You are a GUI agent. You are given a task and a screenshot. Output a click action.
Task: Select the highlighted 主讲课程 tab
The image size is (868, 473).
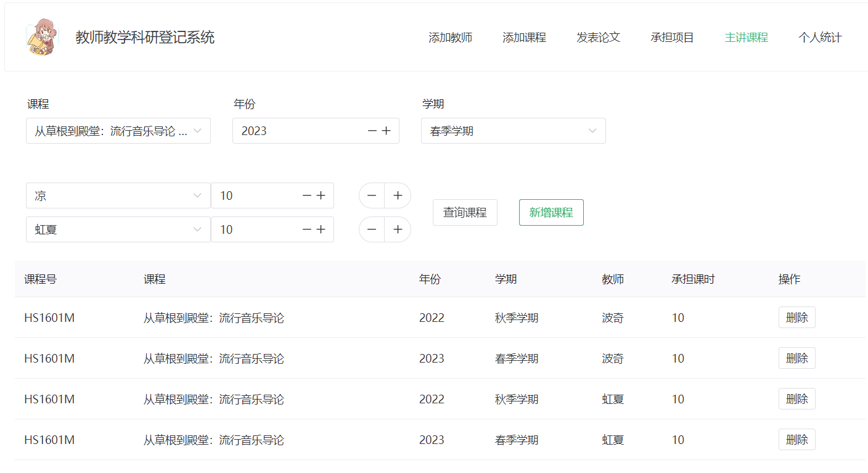coord(746,37)
